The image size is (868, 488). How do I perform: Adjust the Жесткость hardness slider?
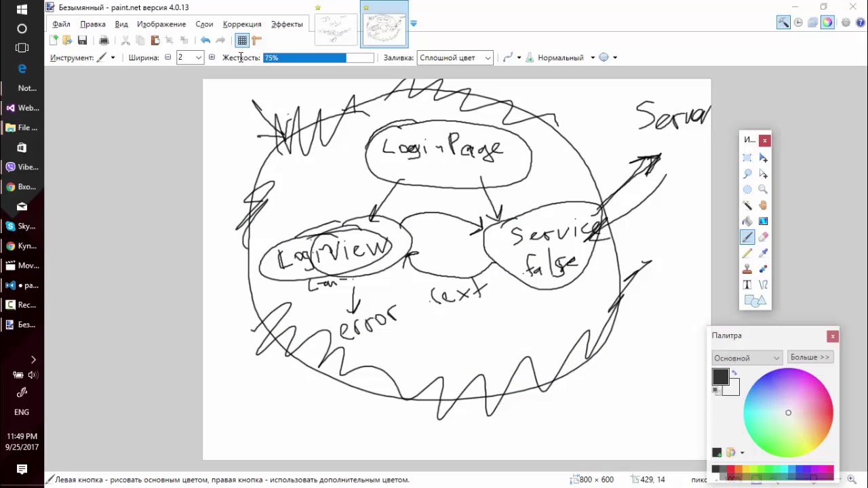click(x=319, y=58)
